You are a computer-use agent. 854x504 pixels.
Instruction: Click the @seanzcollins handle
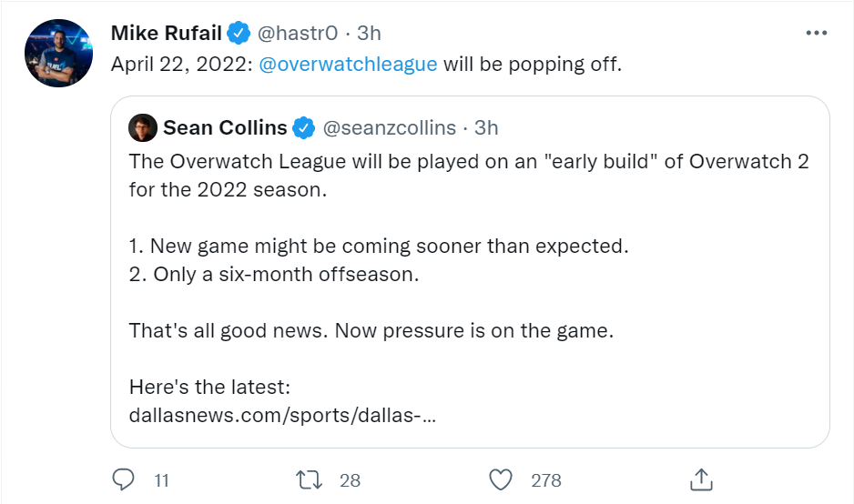(x=390, y=127)
